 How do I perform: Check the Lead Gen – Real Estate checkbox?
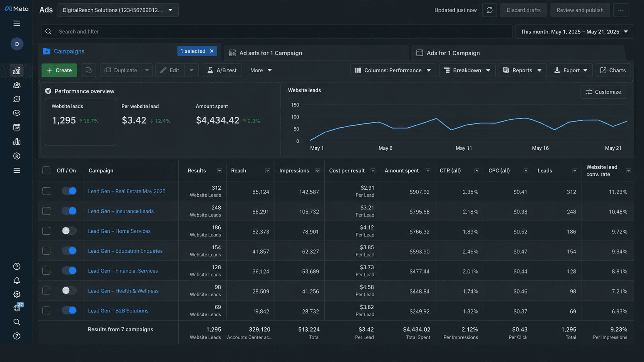pos(46,191)
